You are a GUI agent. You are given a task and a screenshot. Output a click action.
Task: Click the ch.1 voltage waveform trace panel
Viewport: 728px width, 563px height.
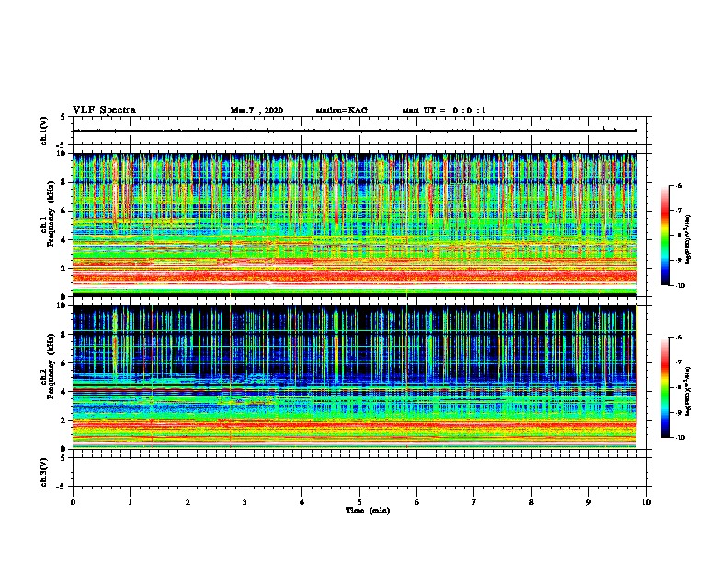(x=359, y=131)
